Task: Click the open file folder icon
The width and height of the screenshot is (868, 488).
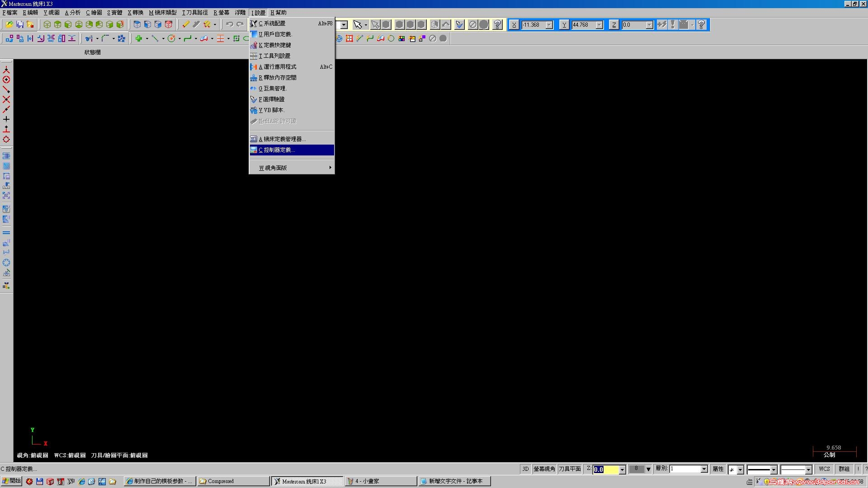Action: pos(9,24)
